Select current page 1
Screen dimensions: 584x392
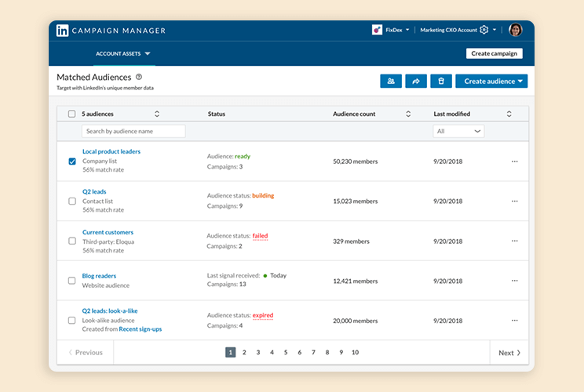[231, 352]
